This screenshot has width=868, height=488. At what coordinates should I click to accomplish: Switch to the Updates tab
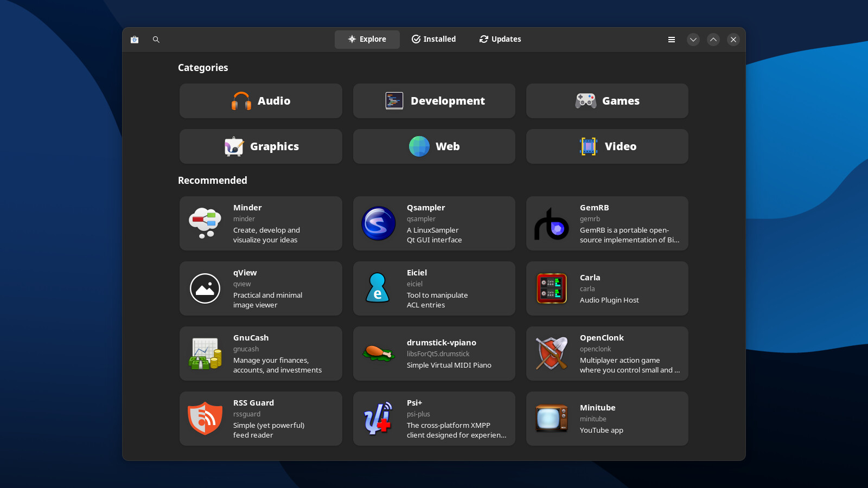coord(500,40)
